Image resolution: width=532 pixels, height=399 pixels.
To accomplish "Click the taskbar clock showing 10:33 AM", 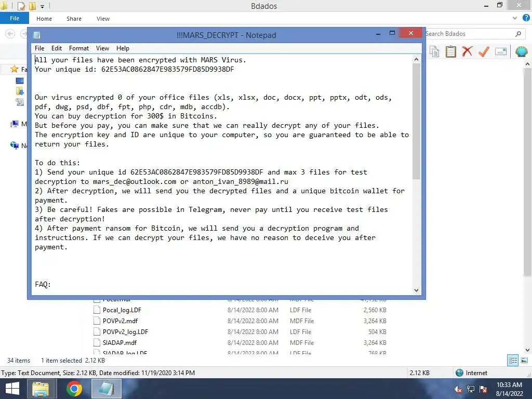I will coord(509,389).
